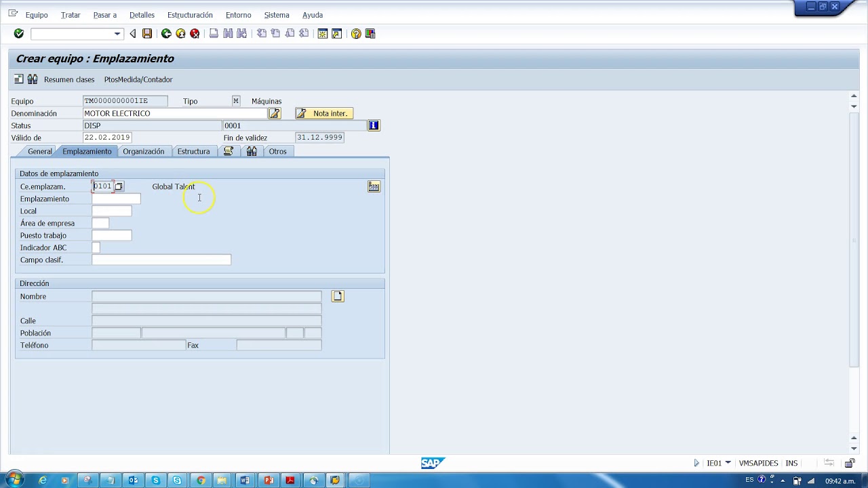This screenshot has width=868, height=488.
Task: Click the Campo clasif. input field
Action: click(x=161, y=260)
